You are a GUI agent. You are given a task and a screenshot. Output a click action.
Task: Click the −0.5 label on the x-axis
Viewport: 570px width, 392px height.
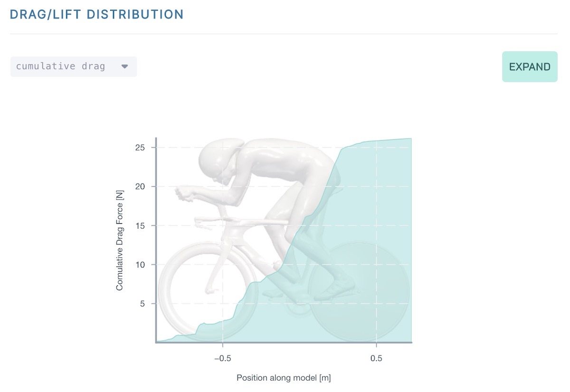tap(222, 358)
